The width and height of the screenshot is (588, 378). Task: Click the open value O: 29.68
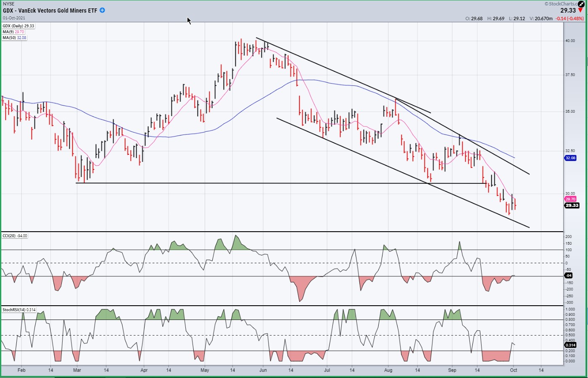click(474, 19)
